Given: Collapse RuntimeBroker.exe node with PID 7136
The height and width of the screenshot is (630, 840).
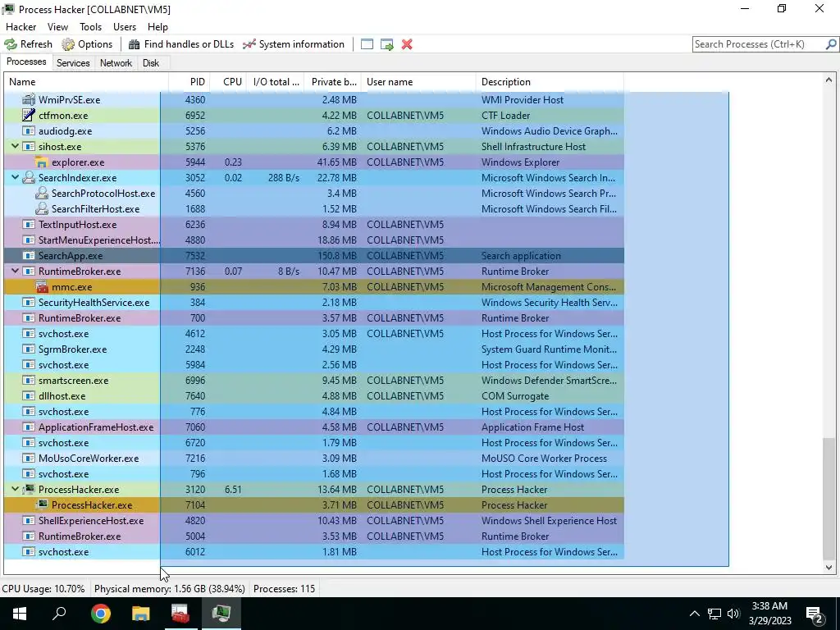Looking at the screenshot, I should 15,271.
